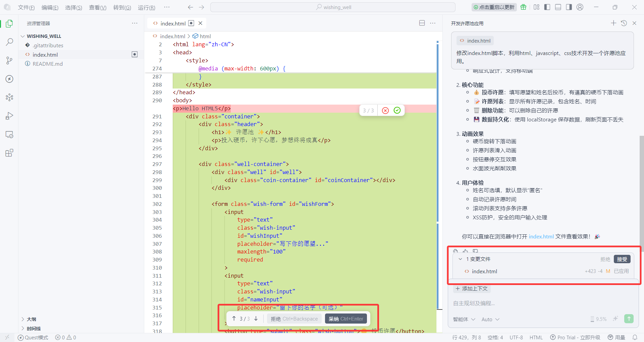
Task: Send message with green up-arrow button
Action: [629, 319]
